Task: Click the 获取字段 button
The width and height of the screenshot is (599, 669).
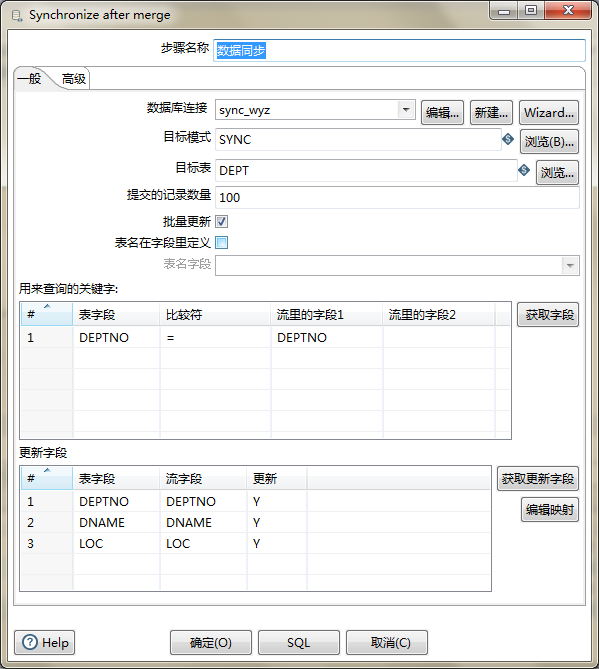Action: pyautogui.click(x=548, y=315)
